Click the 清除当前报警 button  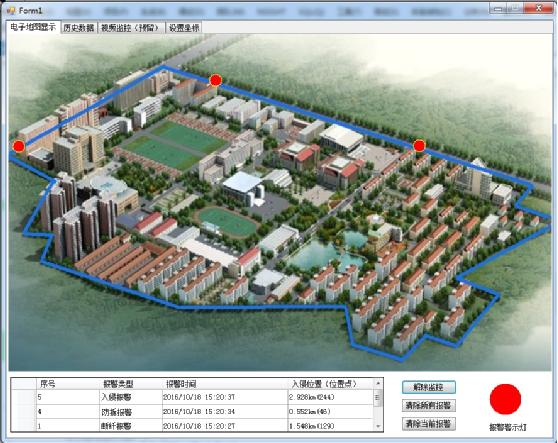pyautogui.click(x=429, y=424)
